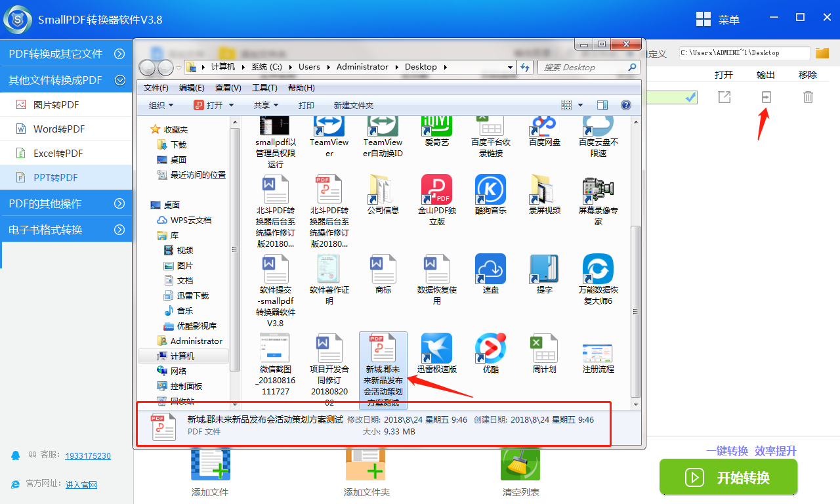The image size is (840, 504).
Task: Click the open file icon in SmallPDF list
Action: [724, 97]
